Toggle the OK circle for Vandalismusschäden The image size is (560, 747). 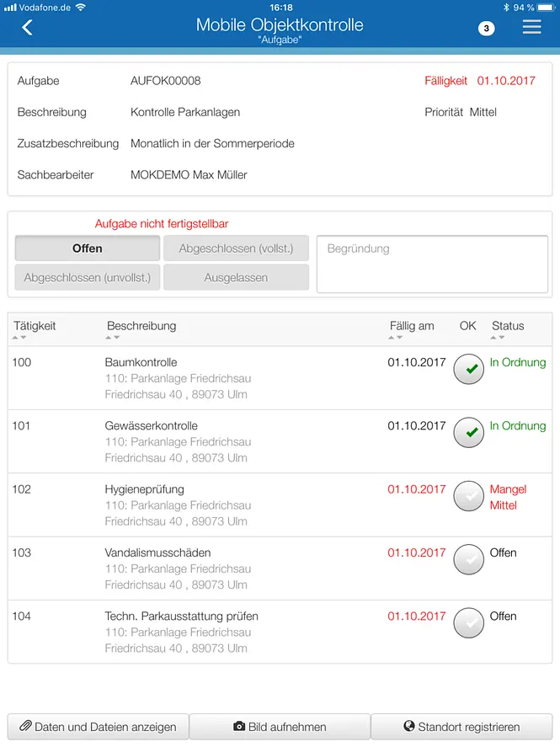[x=468, y=559]
